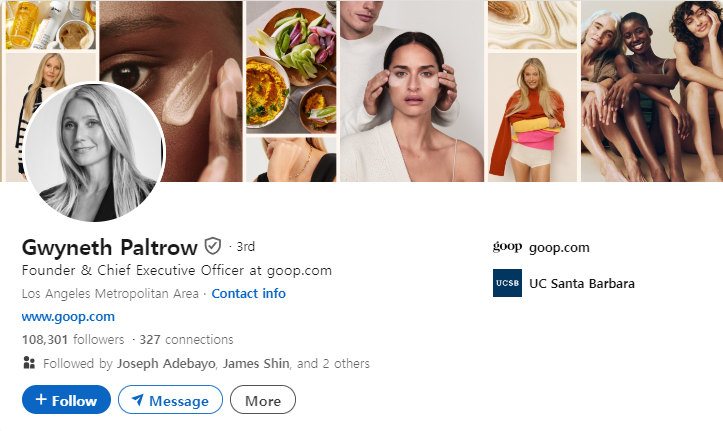The width and height of the screenshot is (723, 431).
Task: Open Joseph Adebayo's profile link
Action: pos(166,364)
